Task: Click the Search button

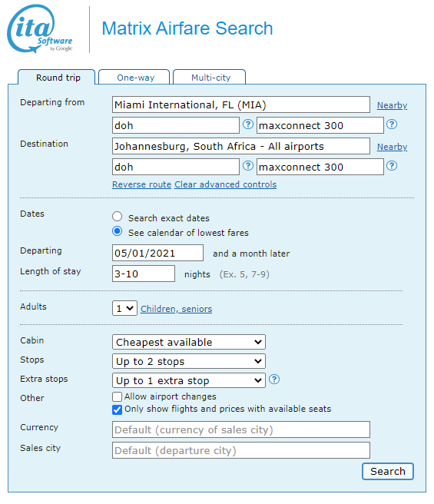Action: pyautogui.click(x=388, y=471)
